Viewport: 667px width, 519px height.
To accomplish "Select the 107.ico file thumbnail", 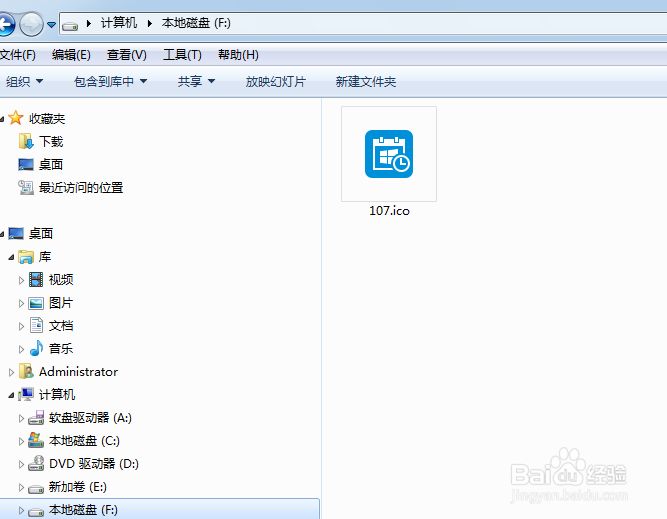I will 389,154.
